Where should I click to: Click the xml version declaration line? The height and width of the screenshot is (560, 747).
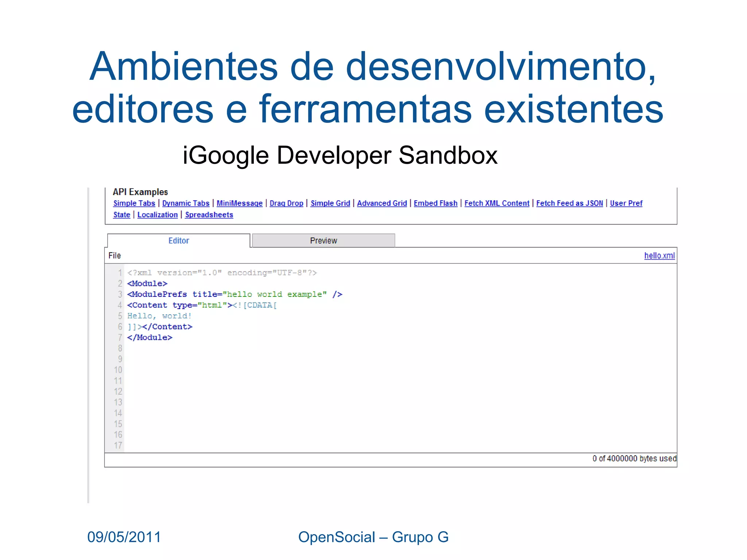(x=222, y=273)
